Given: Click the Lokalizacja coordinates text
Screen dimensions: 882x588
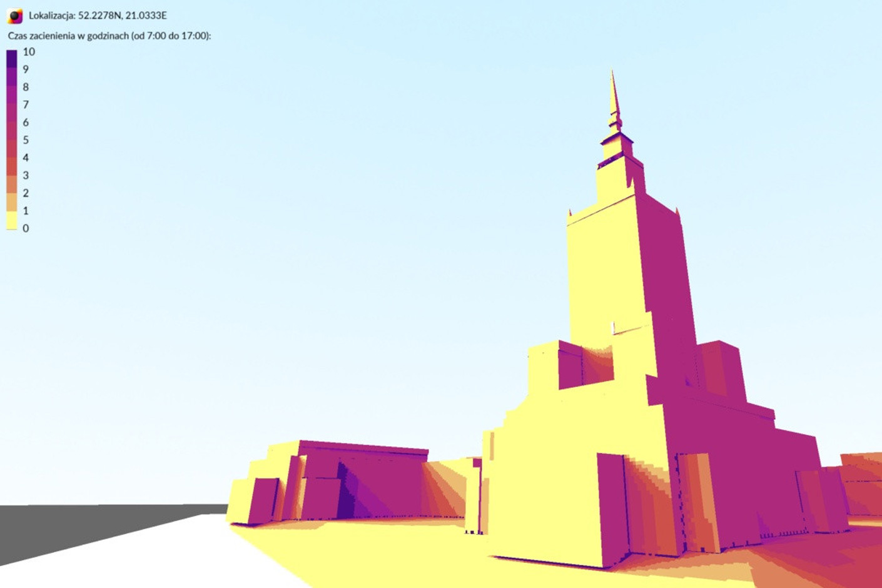Looking at the screenshot, I should [98, 16].
